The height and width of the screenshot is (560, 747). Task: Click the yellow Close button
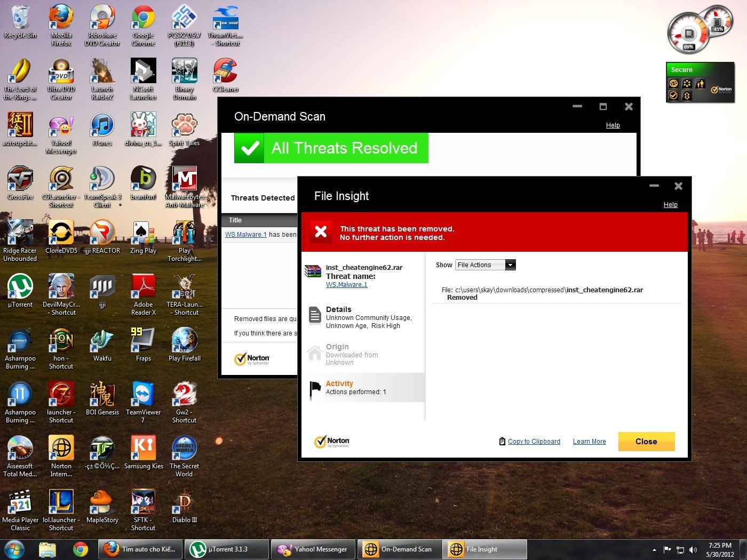646,442
